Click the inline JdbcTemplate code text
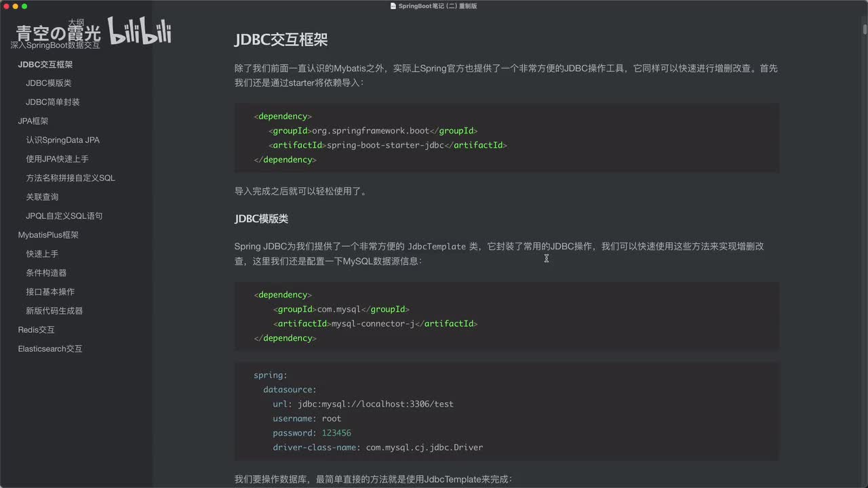Image resolution: width=868 pixels, height=488 pixels. [x=437, y=247]
